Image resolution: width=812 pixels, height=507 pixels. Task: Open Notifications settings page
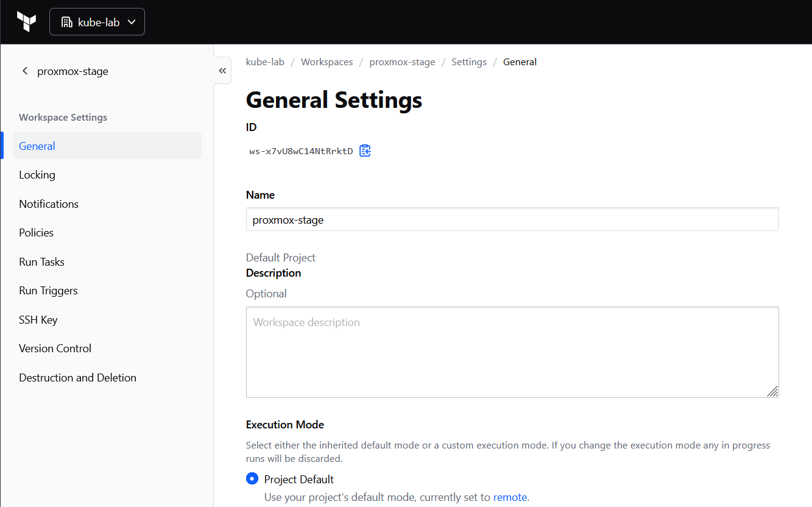(49, 204)
